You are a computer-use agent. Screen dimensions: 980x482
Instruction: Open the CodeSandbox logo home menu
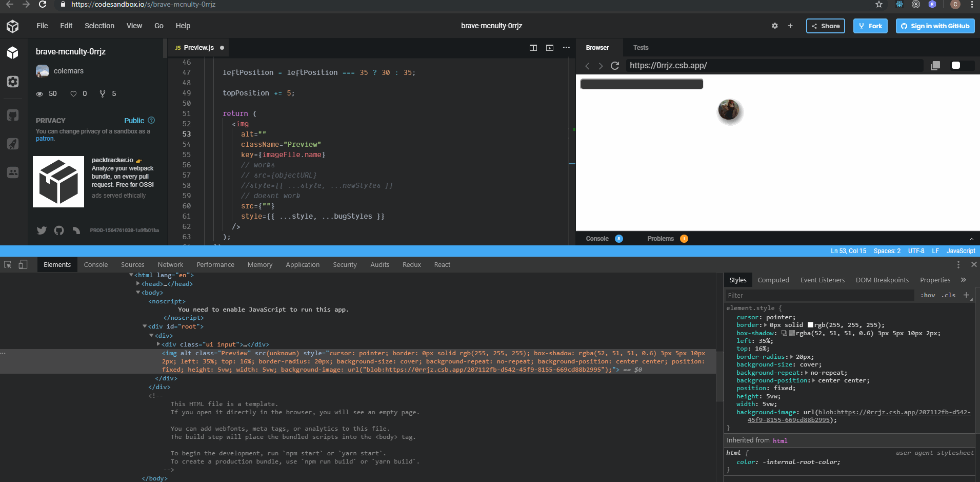[13, 26]
